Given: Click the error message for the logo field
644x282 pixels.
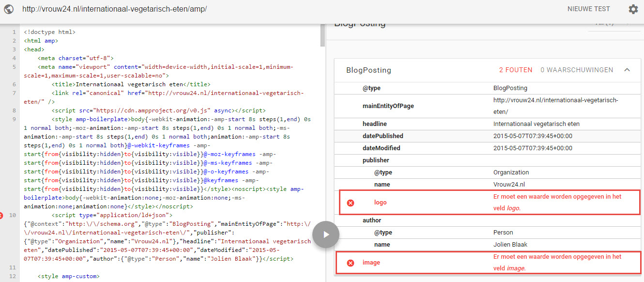Looking at the screenshot, I should click(557, 203).
